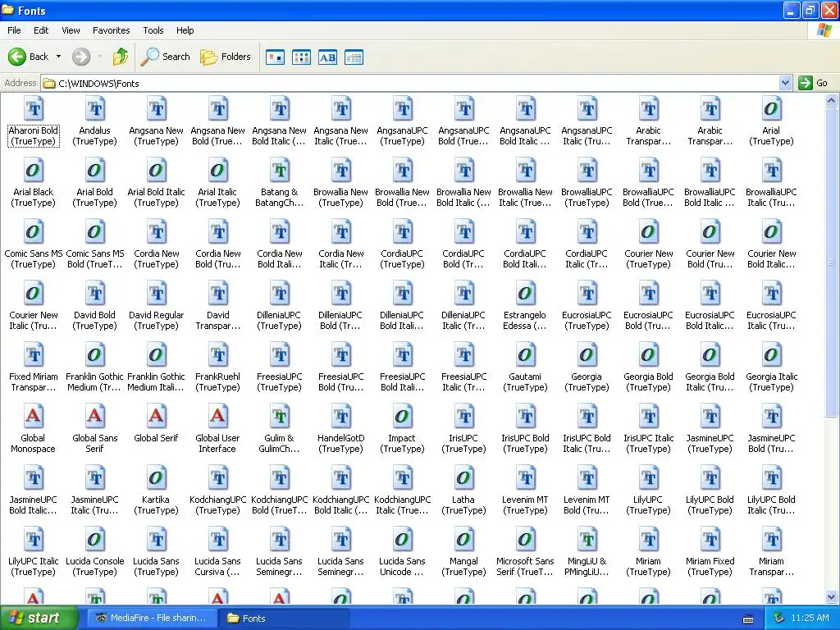
Task: Open the Favorites menu
Action: [111, 30]
